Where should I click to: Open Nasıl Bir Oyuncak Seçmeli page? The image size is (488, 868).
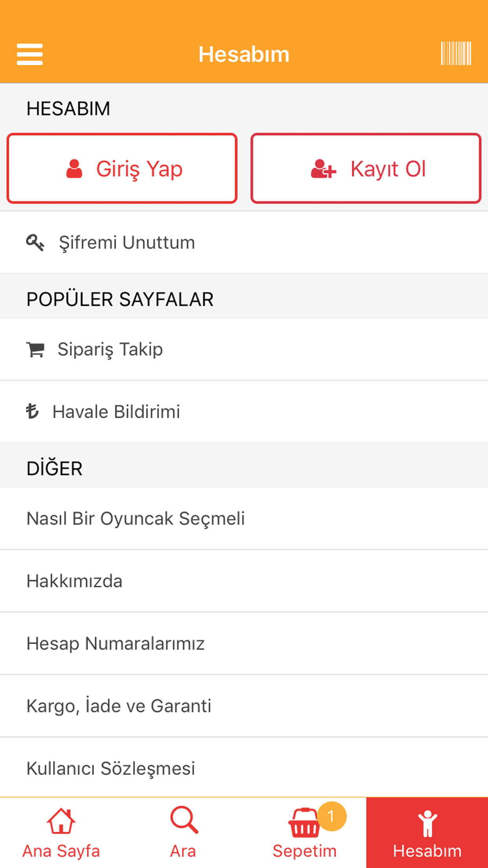pyautogui.click(x=244, y=519)
